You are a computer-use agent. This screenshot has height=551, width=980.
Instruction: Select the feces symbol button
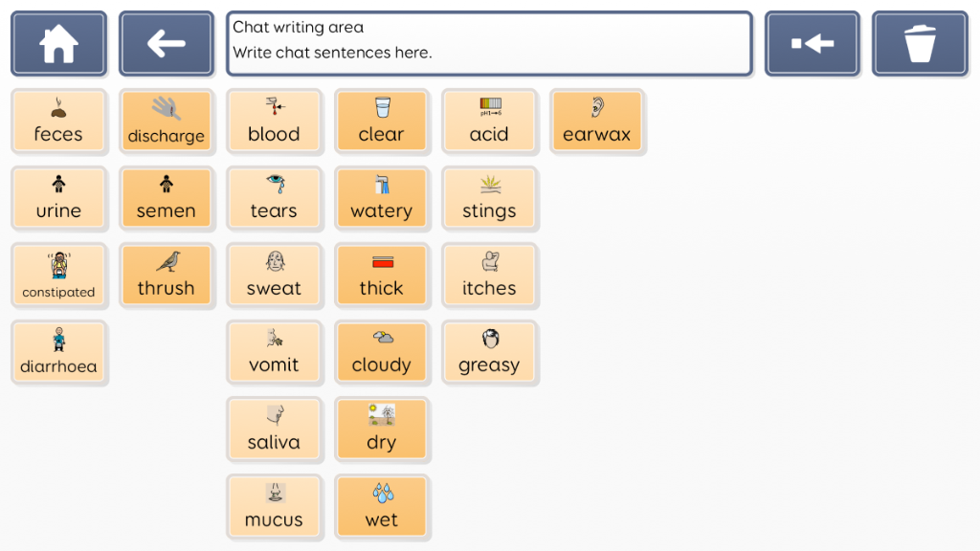[58, 121]
